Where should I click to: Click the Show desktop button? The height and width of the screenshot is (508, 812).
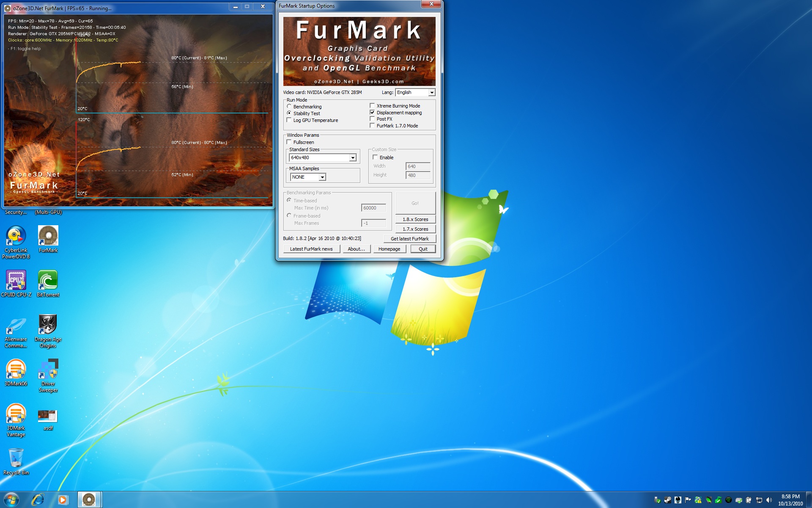pos(809,500)
